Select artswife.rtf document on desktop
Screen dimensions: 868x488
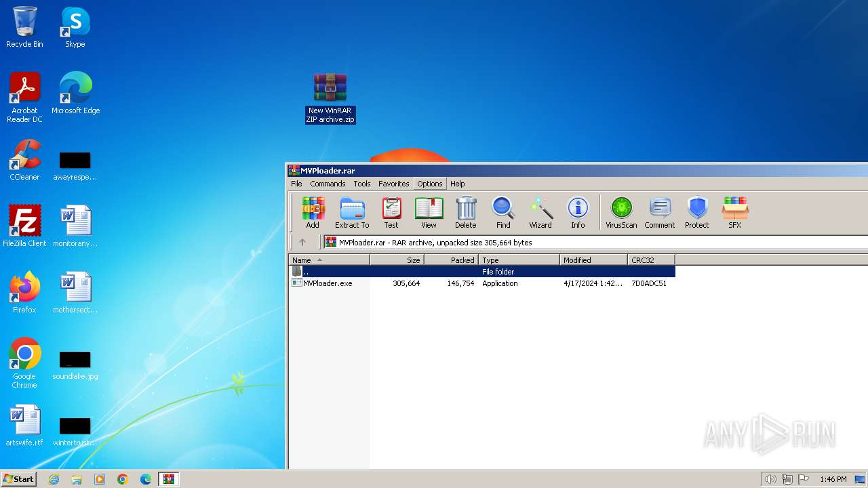pyautogui.click(x=24, y=426)
